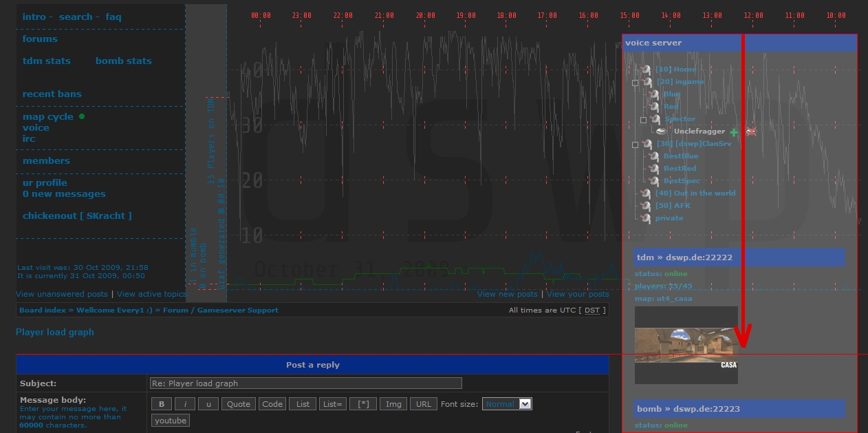Click the Unclefragger user lips icon

pyautogui.click(x=661, y=131)
